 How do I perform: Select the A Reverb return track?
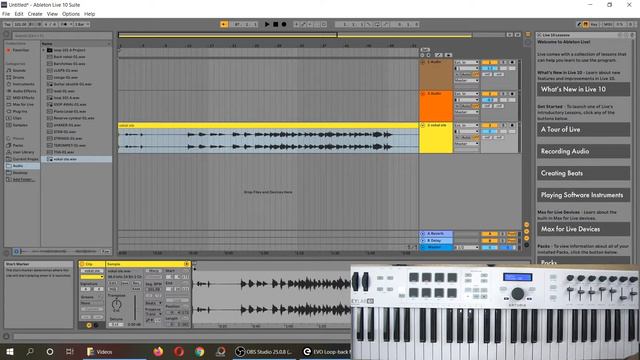coord(436,234)
